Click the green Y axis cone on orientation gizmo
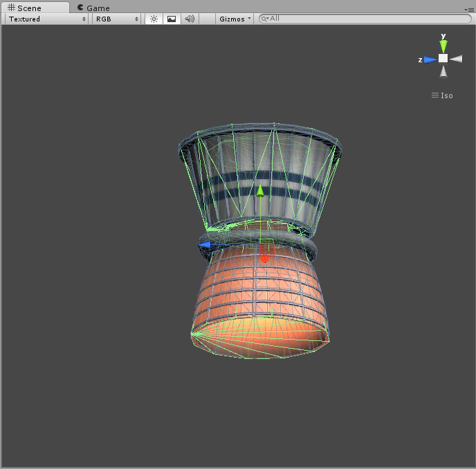This screenshot has height=469, width=476. 443,46
